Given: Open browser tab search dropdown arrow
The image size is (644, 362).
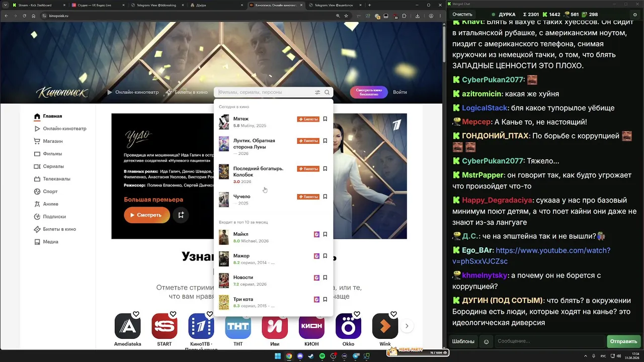Looking at the screenshot, I should 6,5.
